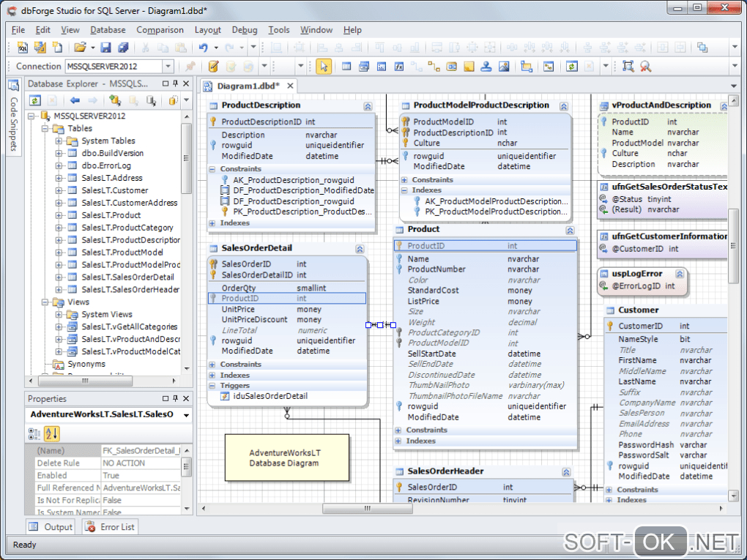Click the New Stamp icon

[486, 67]
